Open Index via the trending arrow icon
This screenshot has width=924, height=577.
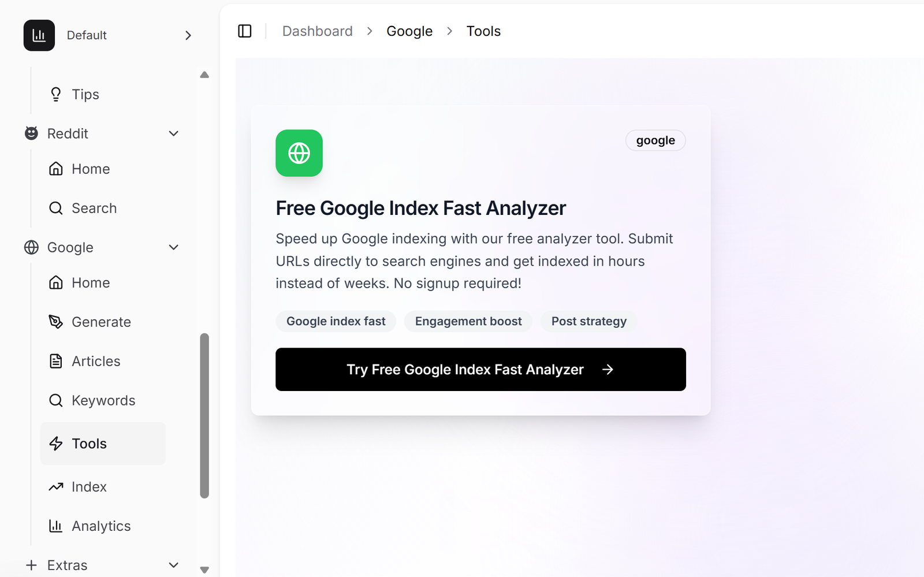[x=56, y=487]
